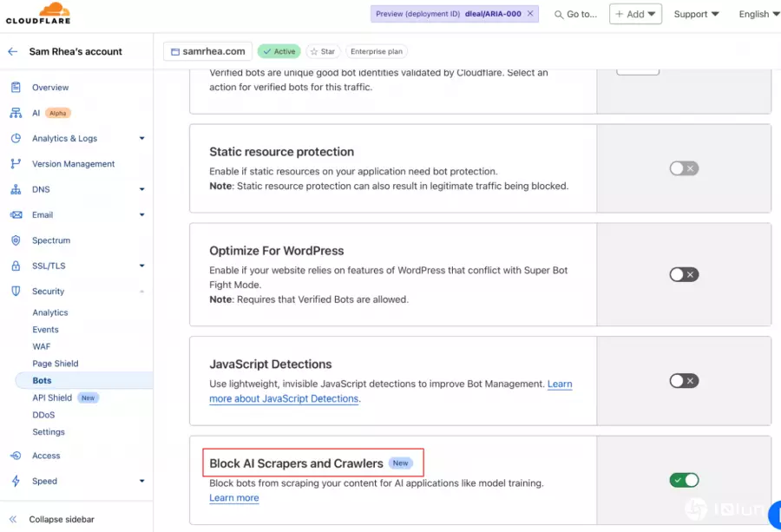This screenshot has width=781, height=532.
Task: Open Security Events page
Action: tap(45, 329)
